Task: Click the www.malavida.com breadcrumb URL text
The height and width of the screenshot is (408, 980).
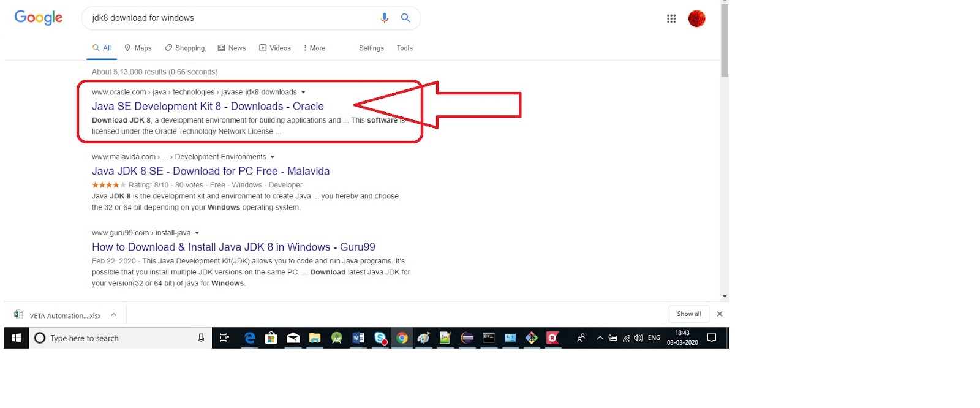Action: (x=179, y=157)
